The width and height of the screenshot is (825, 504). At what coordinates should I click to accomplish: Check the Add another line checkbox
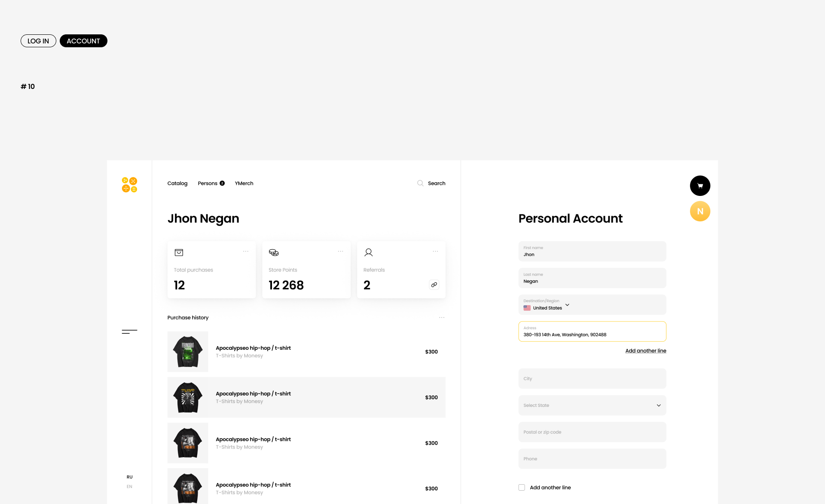(522, 488)
